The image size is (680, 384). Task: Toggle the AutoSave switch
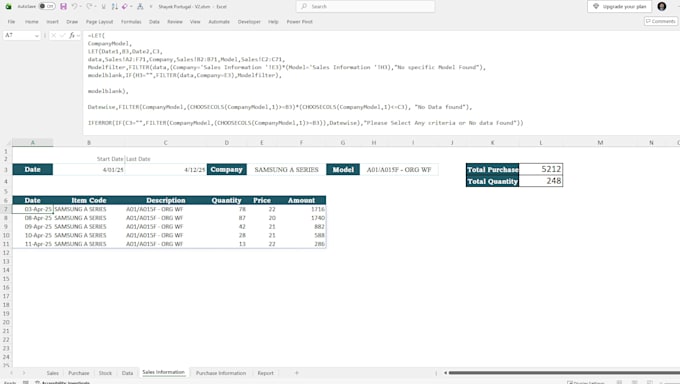pos(47,7)
